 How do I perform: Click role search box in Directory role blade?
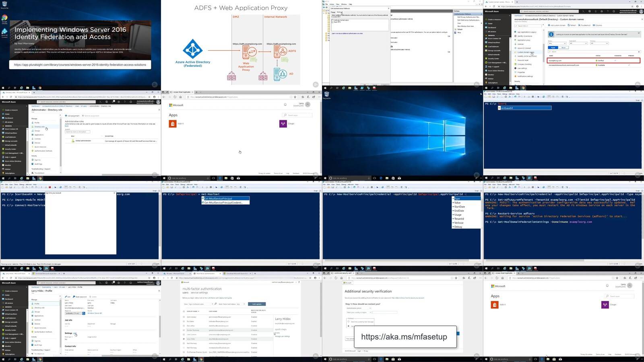coord(78,132)
